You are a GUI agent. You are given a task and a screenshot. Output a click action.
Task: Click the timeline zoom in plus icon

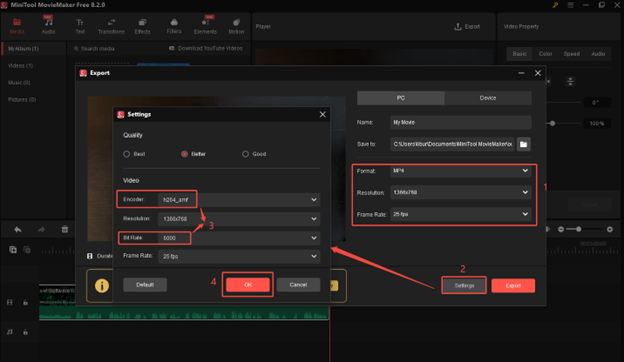coord(610,229)
